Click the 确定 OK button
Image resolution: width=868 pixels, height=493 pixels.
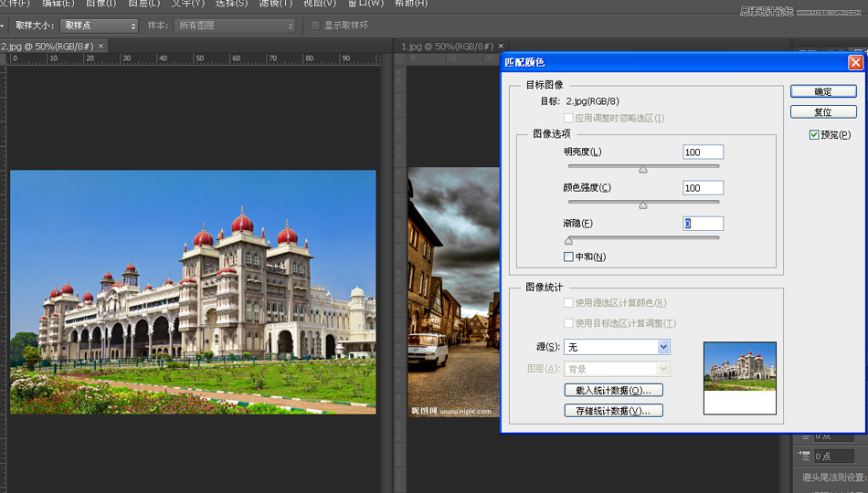[x=823, y=91]
